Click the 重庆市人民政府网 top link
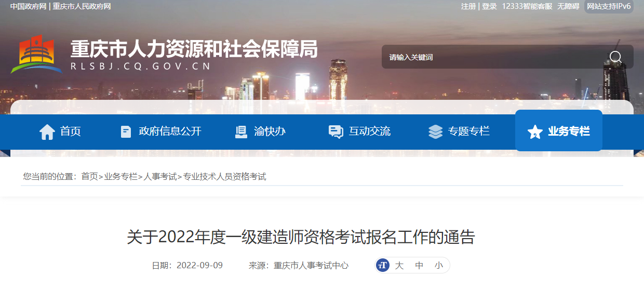The height and width of the screenshot is (288, 644). (82, 6)
